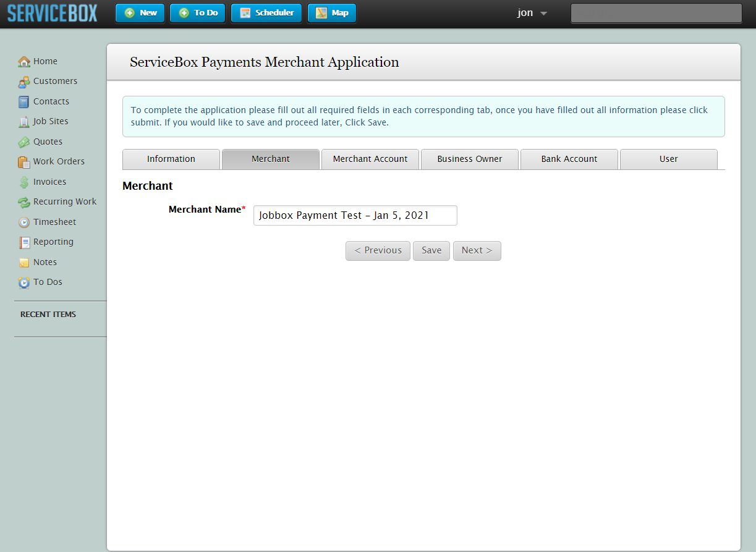756x552 pixels.
Task: Save the merchant application
Action: point(431,250)
